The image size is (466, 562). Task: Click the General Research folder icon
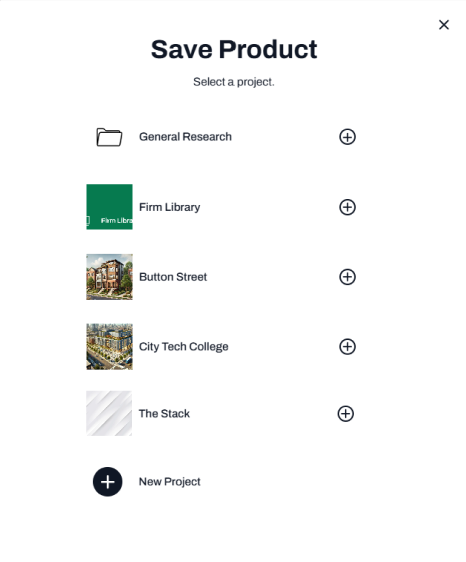(x=109, y=137)
